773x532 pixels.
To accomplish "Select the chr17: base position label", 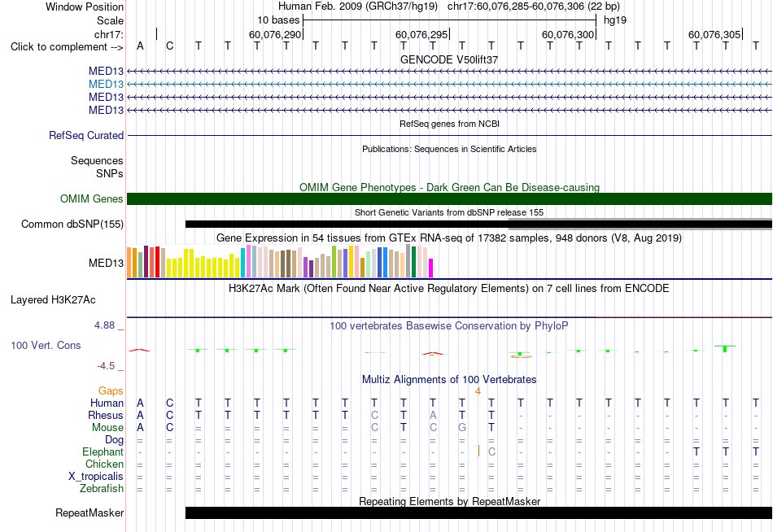I will (108, 34).
